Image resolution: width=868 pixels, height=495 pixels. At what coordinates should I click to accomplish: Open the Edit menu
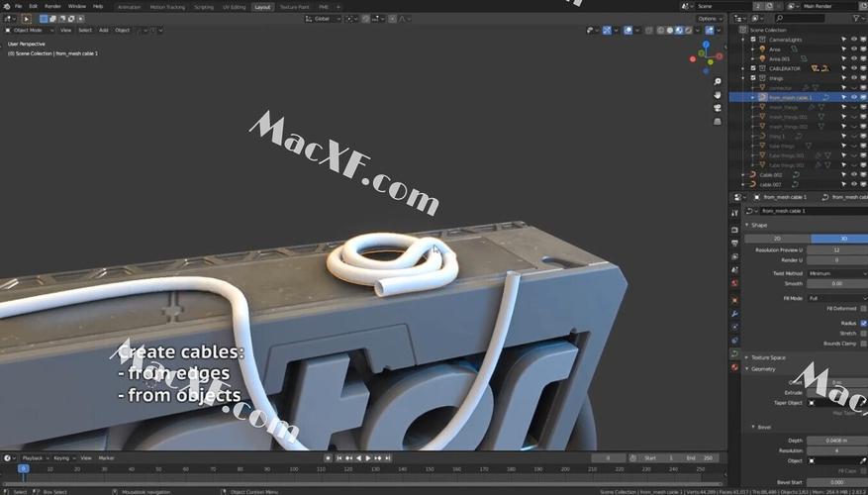[x=34, y=7]
